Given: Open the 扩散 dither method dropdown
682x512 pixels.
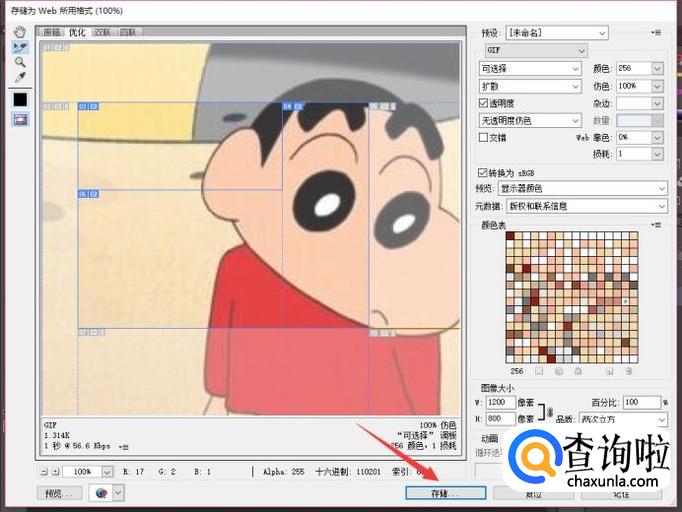Looking at the screenshot, I should click(530, 87).
